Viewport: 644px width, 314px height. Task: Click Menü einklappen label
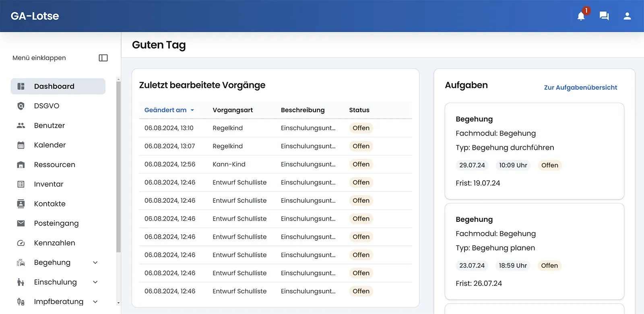(39, 58)
